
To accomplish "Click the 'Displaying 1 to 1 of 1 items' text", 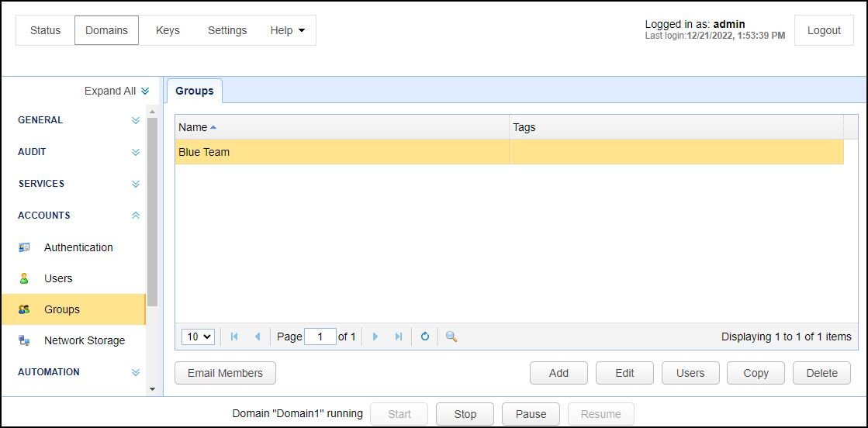I will click(x=787, y=337).
